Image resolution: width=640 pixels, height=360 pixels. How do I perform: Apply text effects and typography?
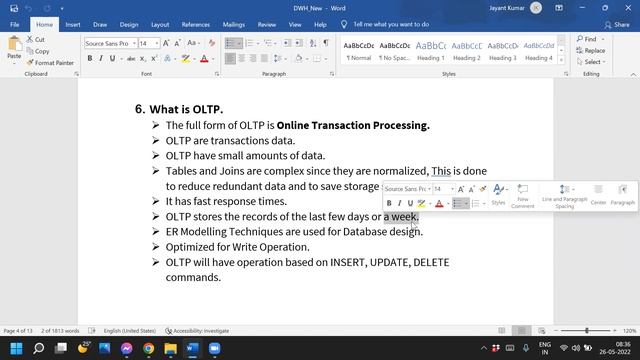click(167, 59)
